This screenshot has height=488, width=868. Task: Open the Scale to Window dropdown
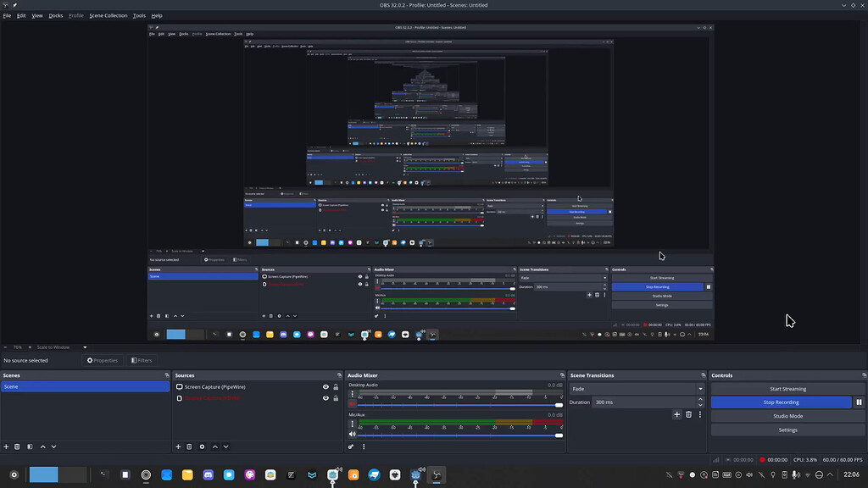point(62,347)
